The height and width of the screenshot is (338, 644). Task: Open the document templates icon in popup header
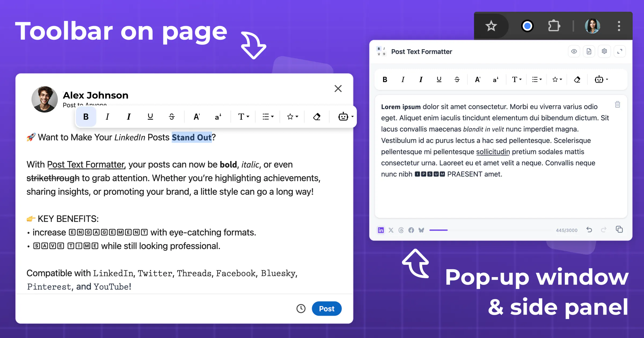point(589,51)
